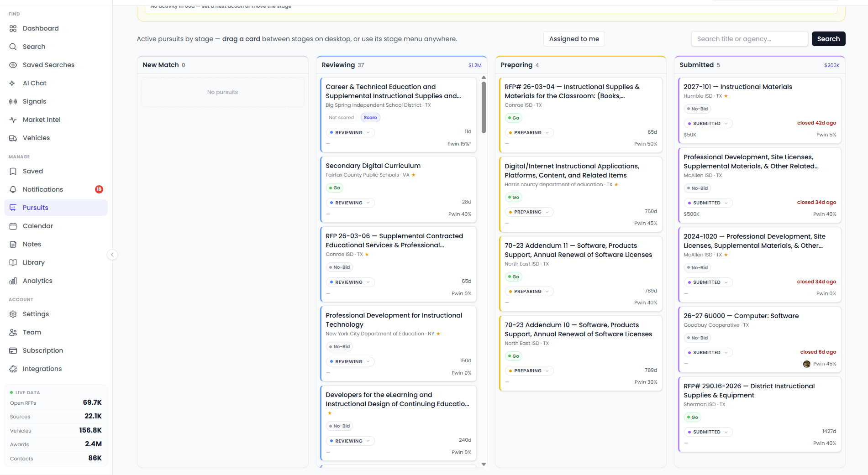
Task: Open Integrations page
Action: (x=56, y=369)
